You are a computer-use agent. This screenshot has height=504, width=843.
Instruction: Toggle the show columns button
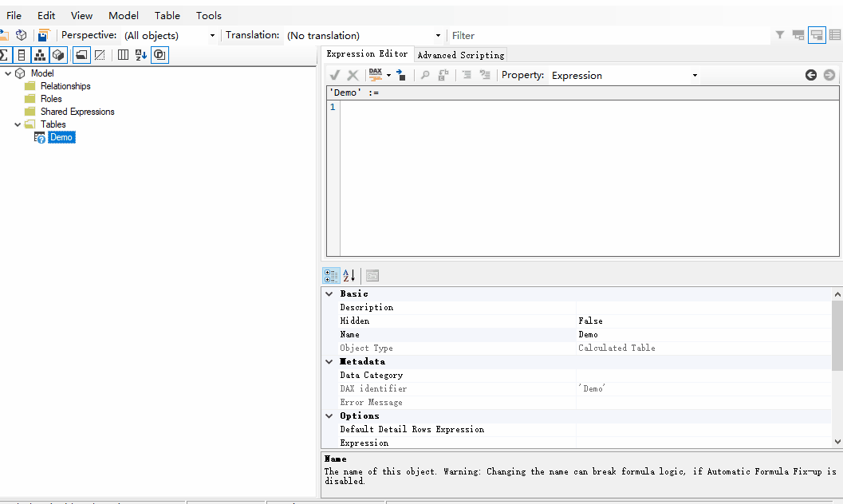(x=22, y=55)
